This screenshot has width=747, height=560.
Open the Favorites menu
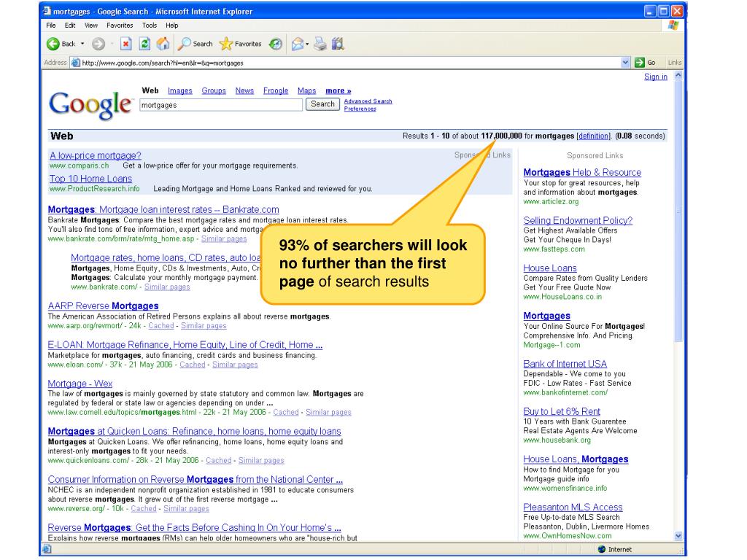click(x=120, y=26)
